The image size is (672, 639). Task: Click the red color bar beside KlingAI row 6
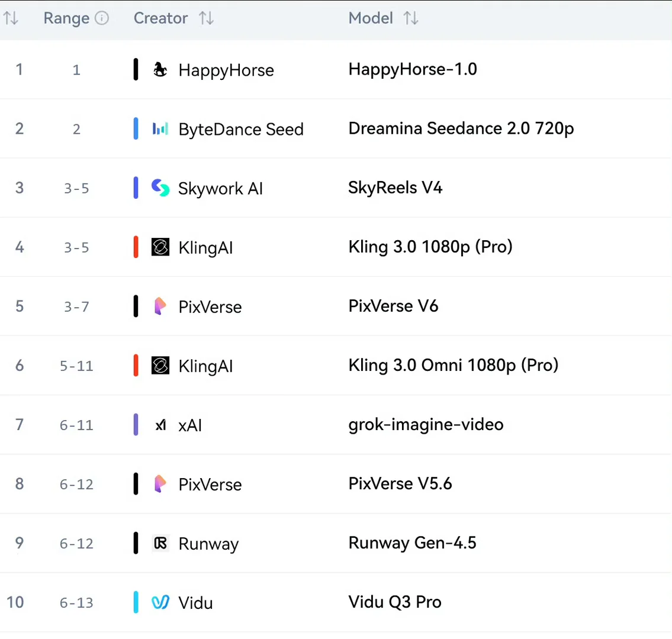coord(136,365)
